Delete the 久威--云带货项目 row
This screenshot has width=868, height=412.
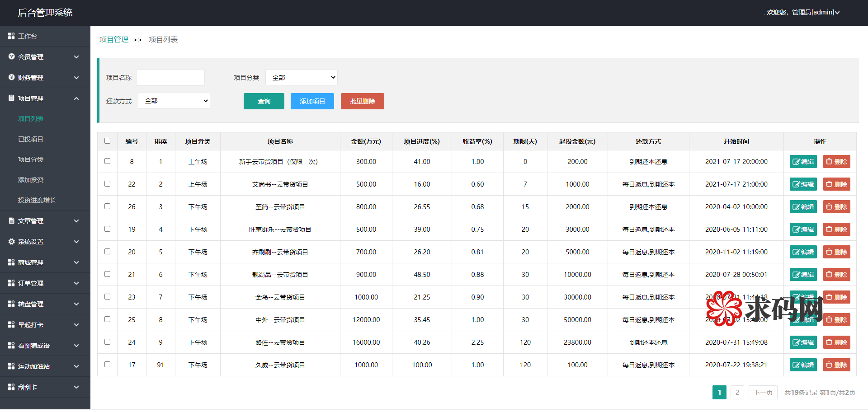click(836, 365)
